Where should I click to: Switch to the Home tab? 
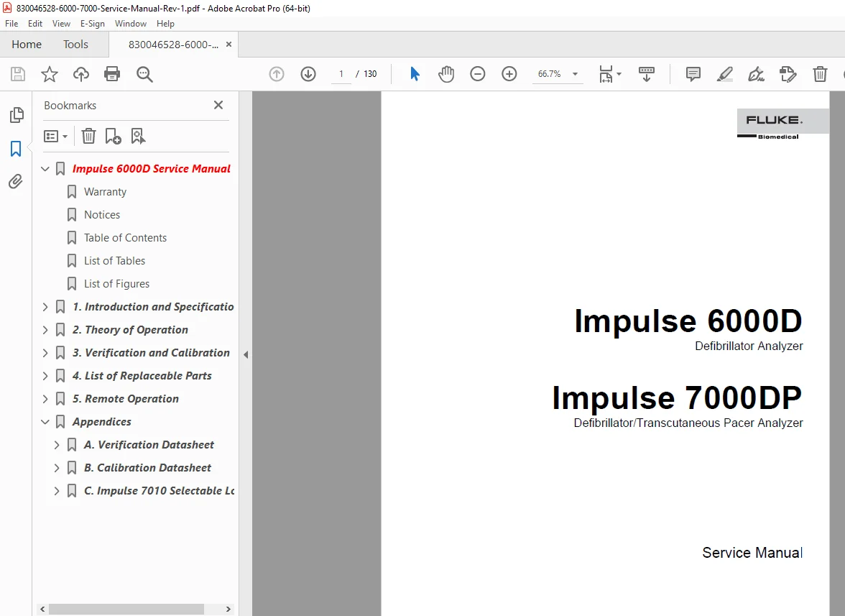tap(27, 44)
